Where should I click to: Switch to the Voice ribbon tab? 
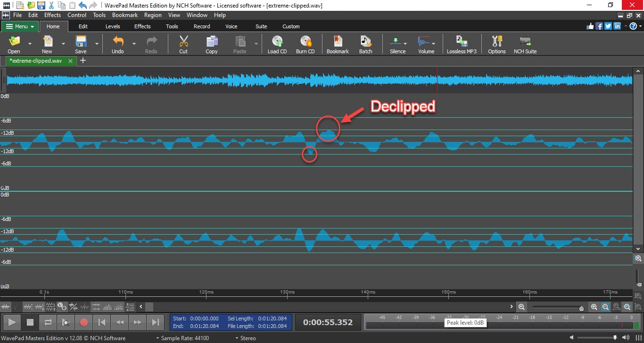(x=231, y=26)
